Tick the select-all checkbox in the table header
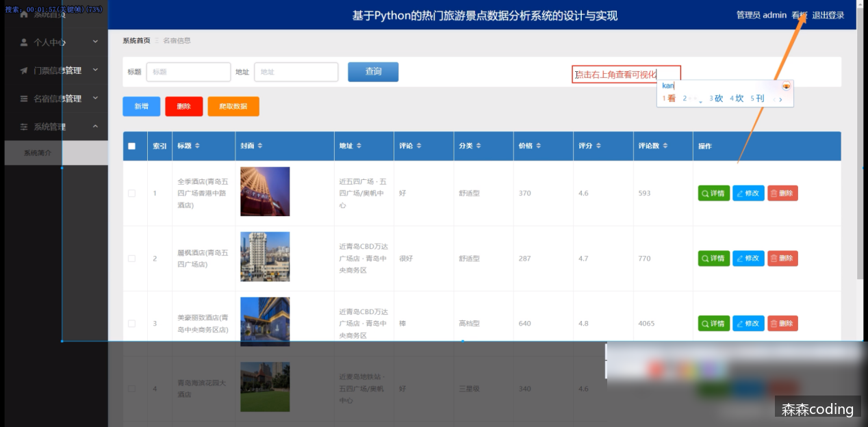 coord(132,146)
